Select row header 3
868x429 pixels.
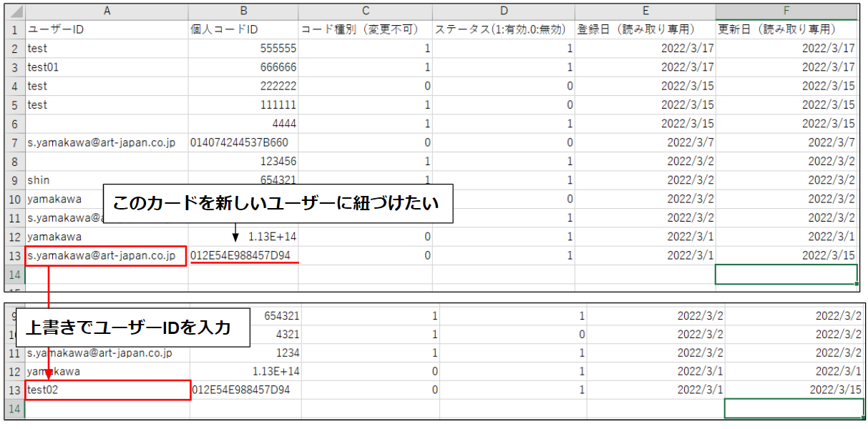pyautogui.click(x=14, y=67)
